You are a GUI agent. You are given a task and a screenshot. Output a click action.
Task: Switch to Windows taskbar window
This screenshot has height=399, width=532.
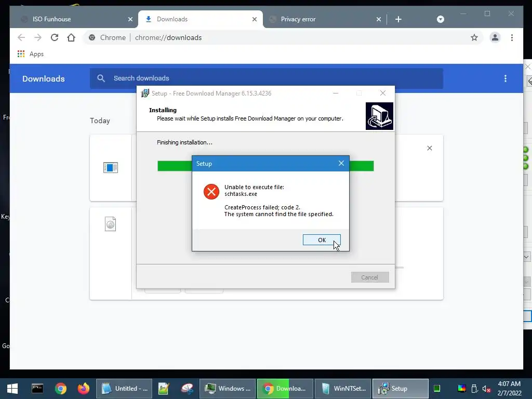[228, 389]
